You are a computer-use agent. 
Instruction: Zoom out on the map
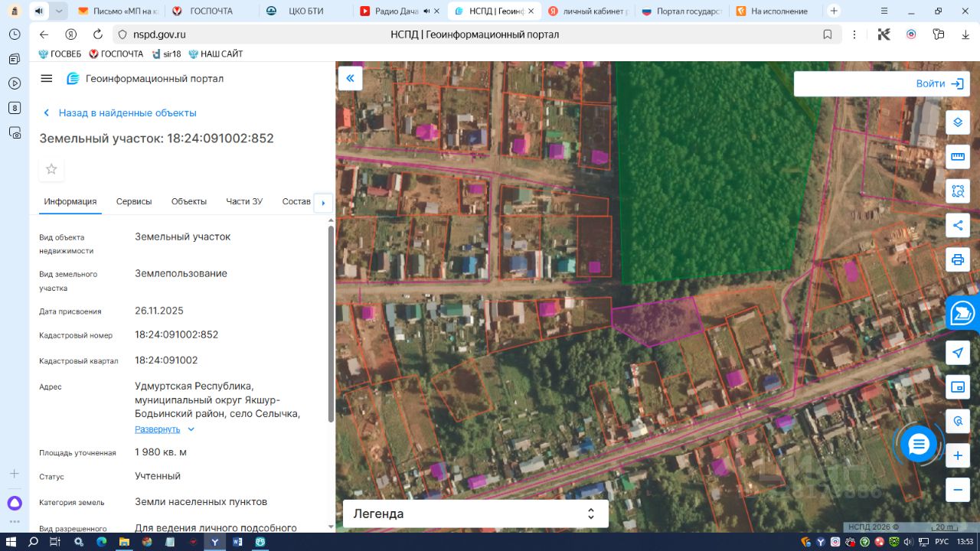[958, 490]
